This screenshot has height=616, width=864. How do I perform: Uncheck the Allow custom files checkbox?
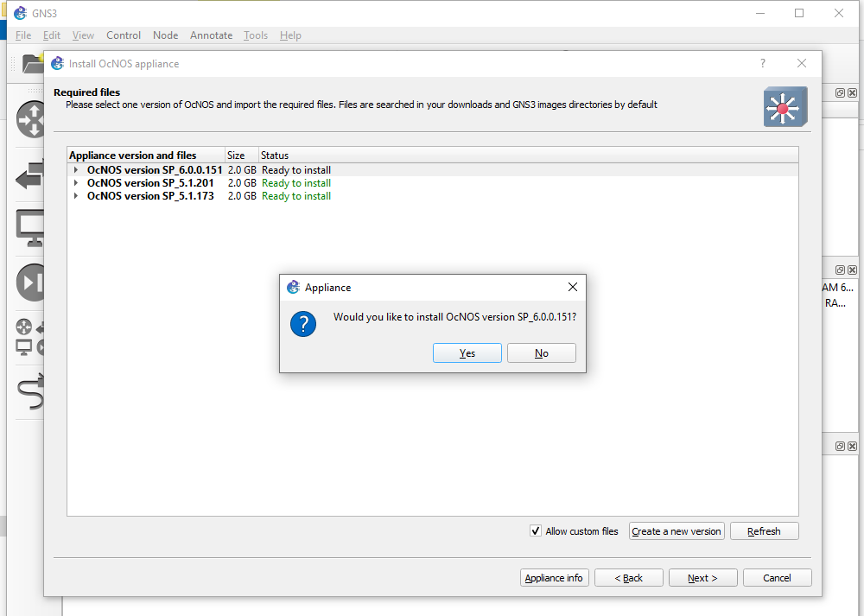click(x=537, y=530)
